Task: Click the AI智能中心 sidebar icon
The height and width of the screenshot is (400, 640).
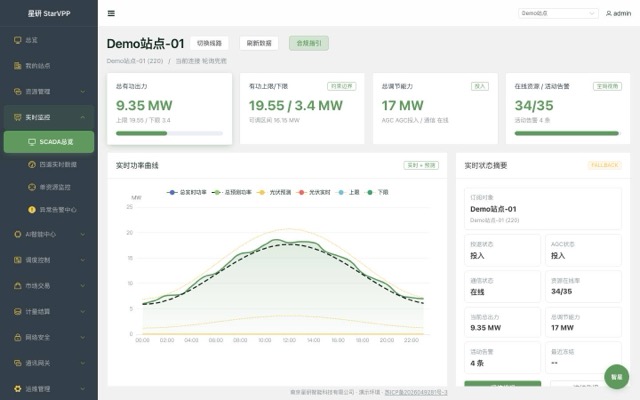Action: pos(18,234)
